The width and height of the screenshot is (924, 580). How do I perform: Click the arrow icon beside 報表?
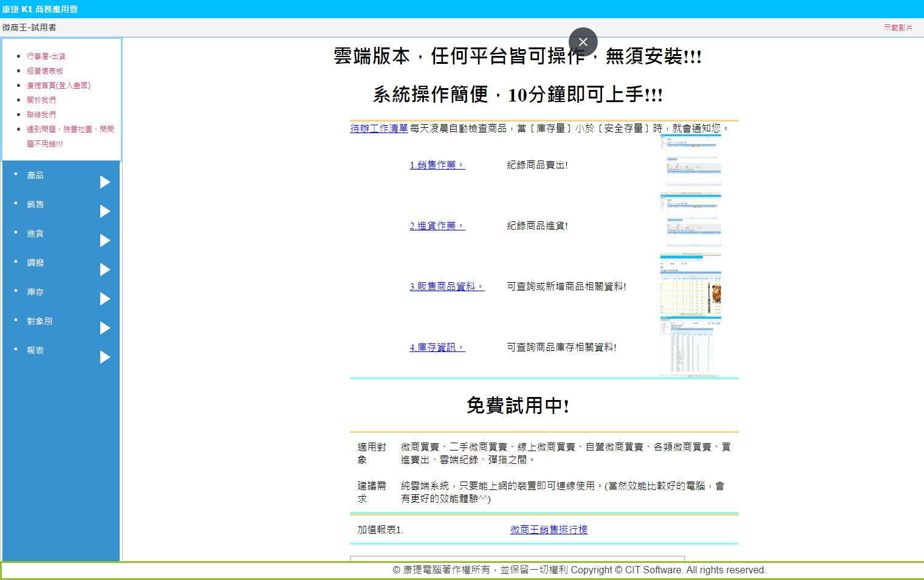pyautogui.click(x=105, y=357)
